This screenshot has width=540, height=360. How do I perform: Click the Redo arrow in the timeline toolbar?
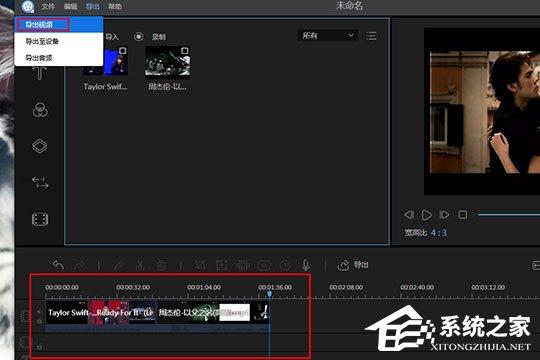pos(80,265)
